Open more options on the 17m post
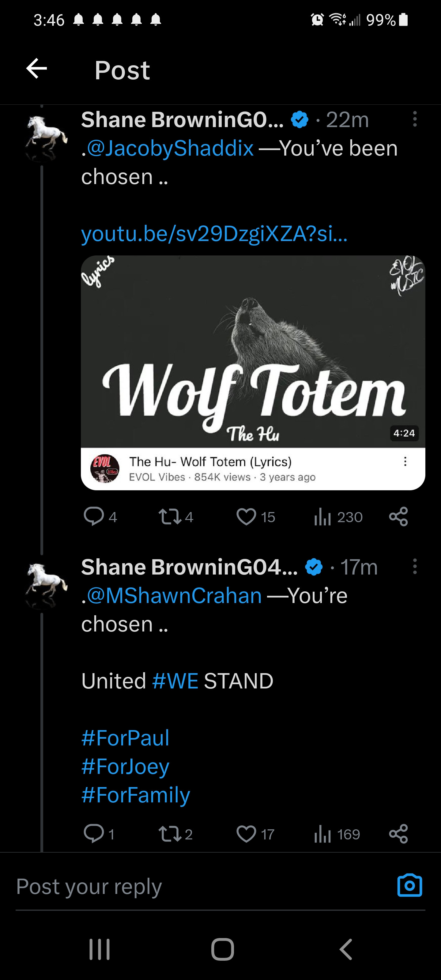The height and width of the screenshot is (980, 441). coord(415,567)
